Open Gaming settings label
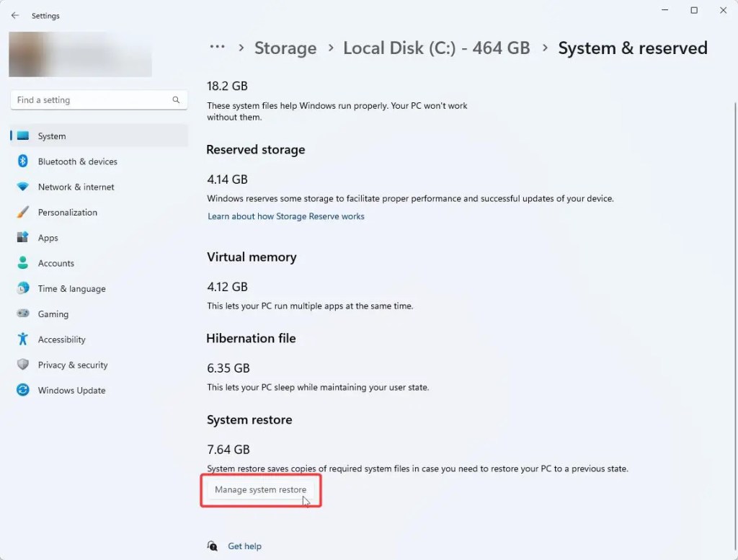 pos(53,314)
